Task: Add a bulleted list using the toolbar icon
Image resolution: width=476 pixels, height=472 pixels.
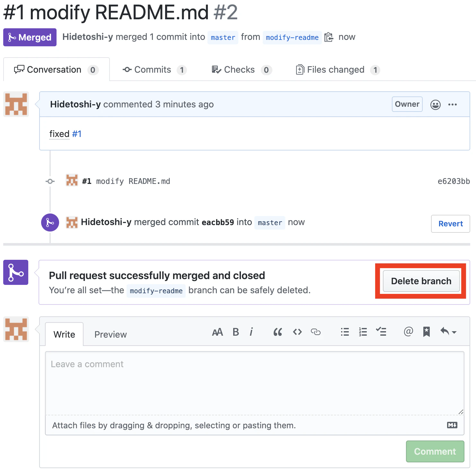Action: pos(345,332)
